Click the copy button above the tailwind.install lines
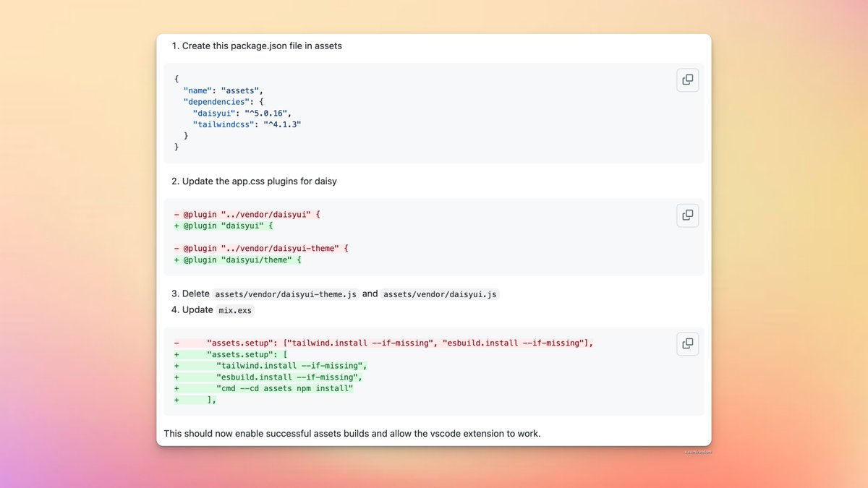This screenshot has height=488, width=868. pyautogui.click(x=687, y=343)
